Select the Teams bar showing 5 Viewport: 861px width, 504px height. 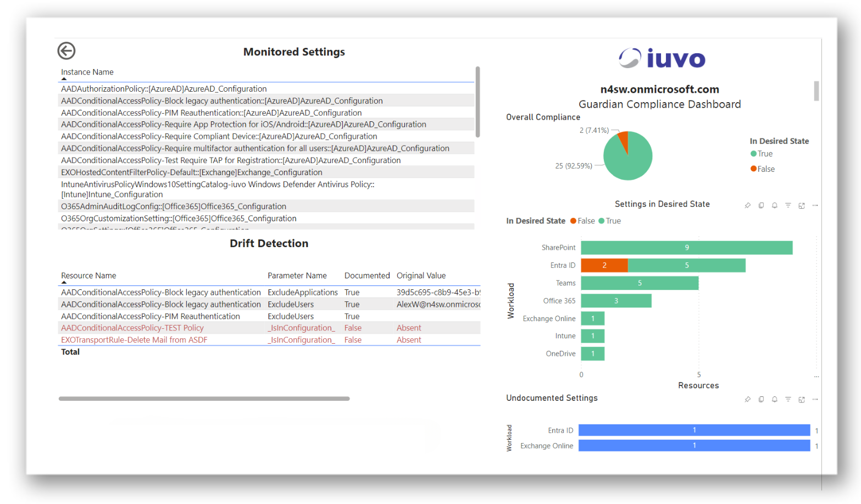click(640, 283)
